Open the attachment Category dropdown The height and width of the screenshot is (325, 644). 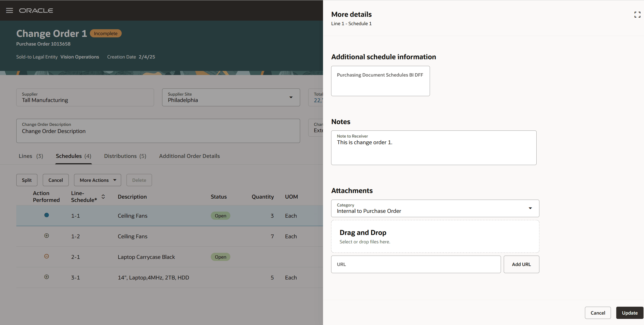point(530,208)
